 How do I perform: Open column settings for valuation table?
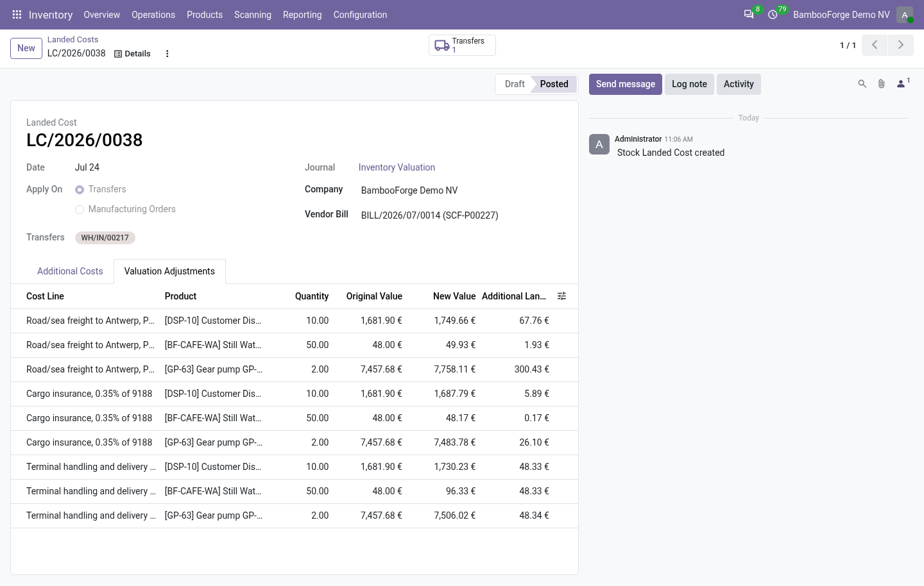point(562,296)
